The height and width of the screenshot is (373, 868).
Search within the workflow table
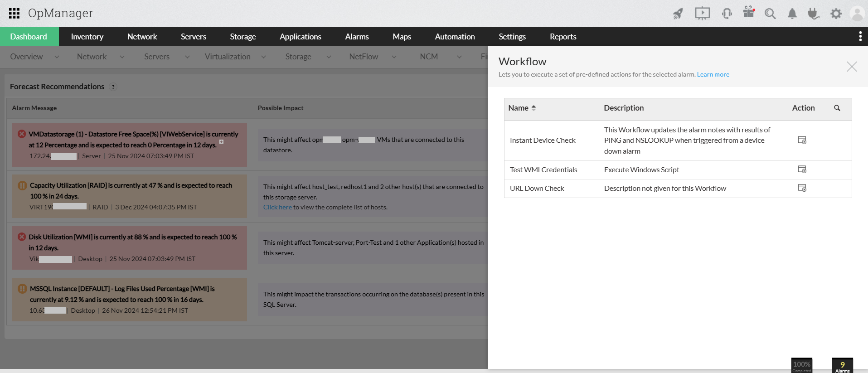(x=837, y=108)
